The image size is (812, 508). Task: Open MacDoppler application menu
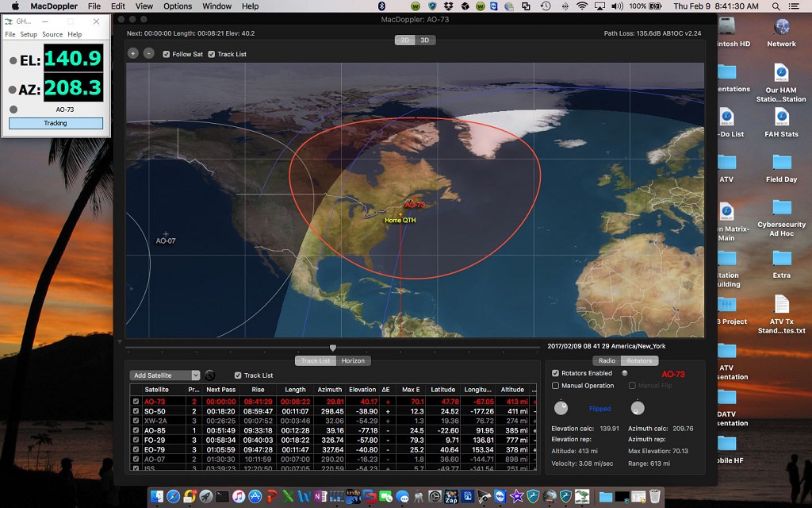point(54,6)
